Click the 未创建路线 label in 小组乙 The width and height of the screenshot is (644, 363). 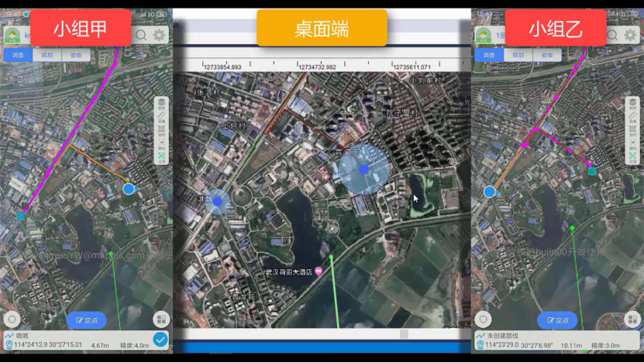pos(503,336)
